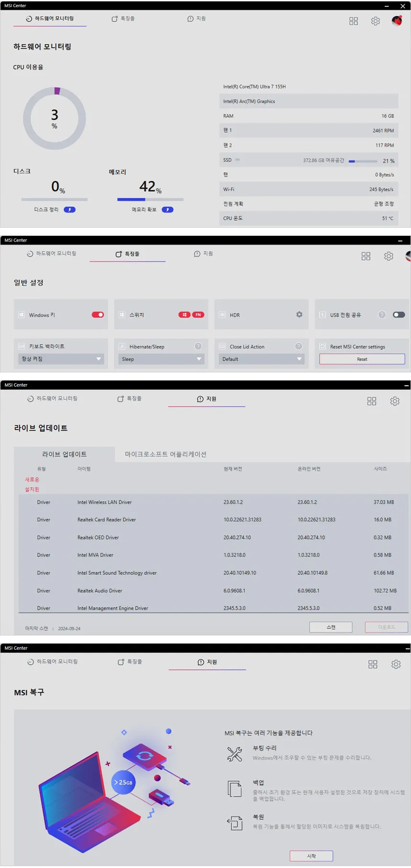Toggle the 스위치 Win/FN key swap

tap(191, 315)
